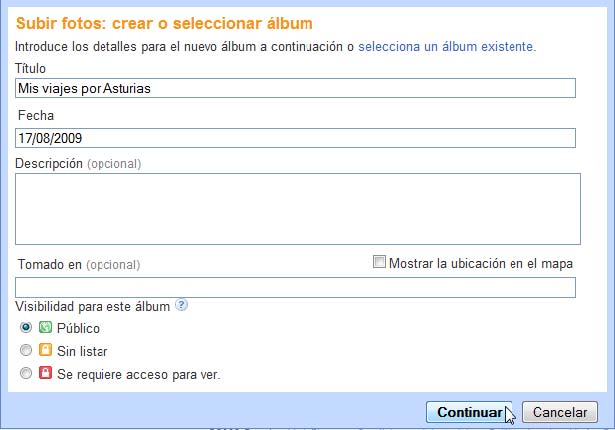Click the 'Visibilidad para este álbum' heading text
This screenshot has height=430, width=615.
pyautogui.click(x=93, y=306)
